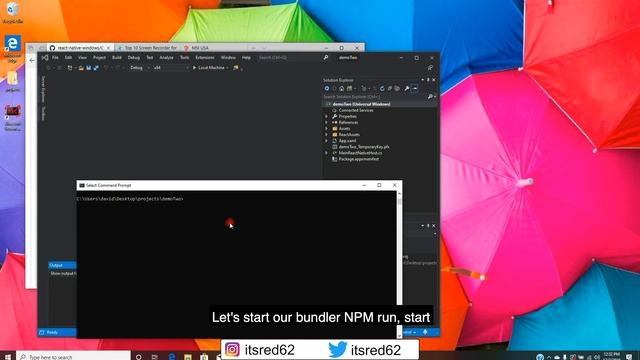Open the Help menu
The height and width of the screenshot is (360, 640).
point(246,58)
